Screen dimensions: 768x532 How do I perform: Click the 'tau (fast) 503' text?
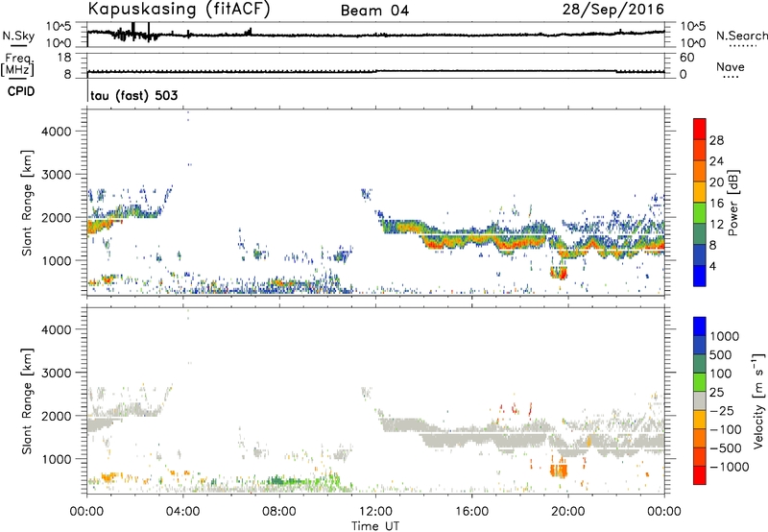pos(133,95)
